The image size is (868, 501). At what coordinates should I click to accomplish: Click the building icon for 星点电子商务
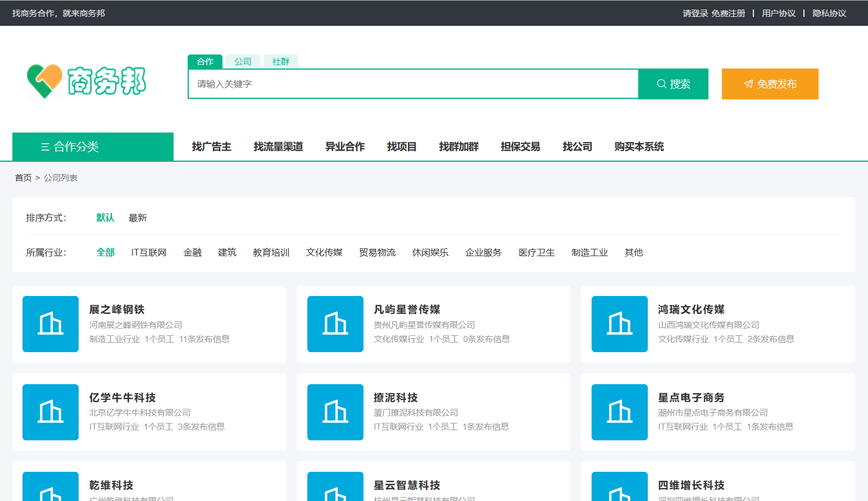pos(620,412)
